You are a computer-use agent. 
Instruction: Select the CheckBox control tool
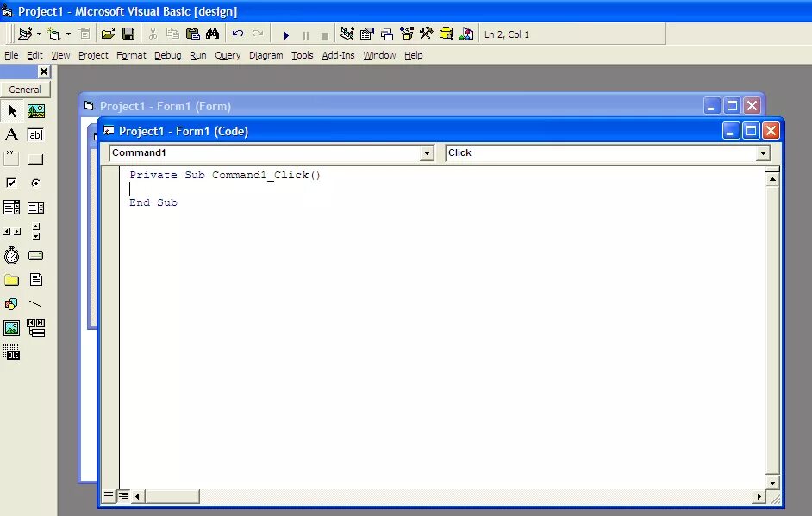coord(12,183)
